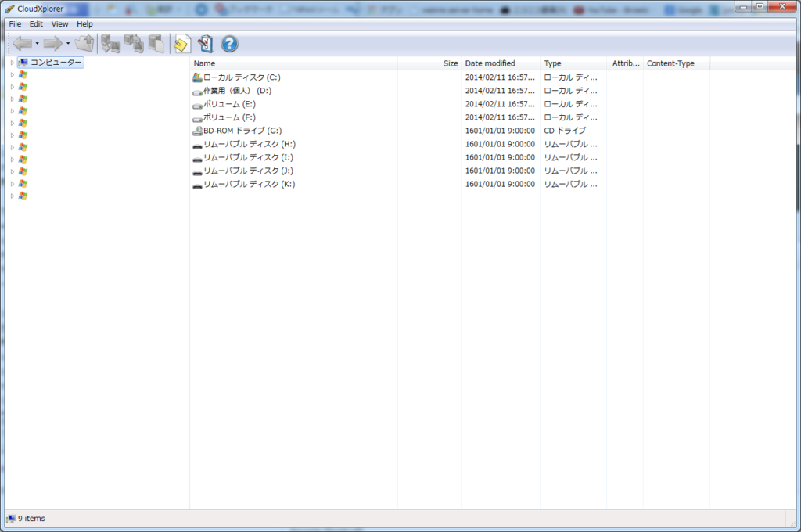Click the 1601/01/01 date of drive K:
The image size is (801, 532).
500,184
